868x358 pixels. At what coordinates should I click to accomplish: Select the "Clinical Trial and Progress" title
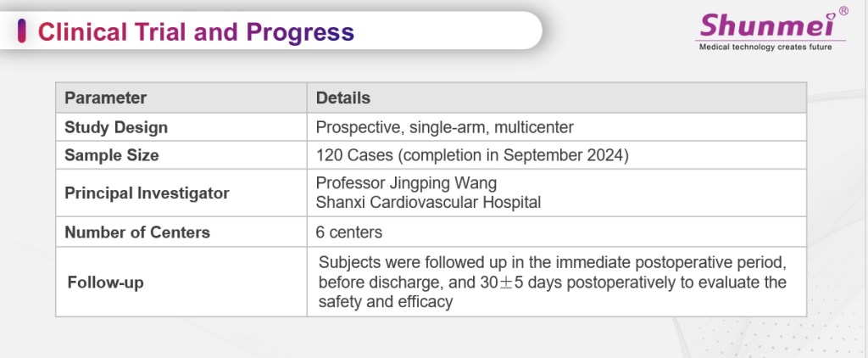tap(196, 32)
